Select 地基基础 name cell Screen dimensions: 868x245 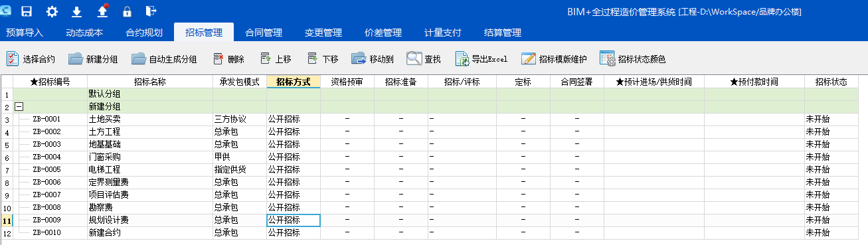tap(149, 145)
